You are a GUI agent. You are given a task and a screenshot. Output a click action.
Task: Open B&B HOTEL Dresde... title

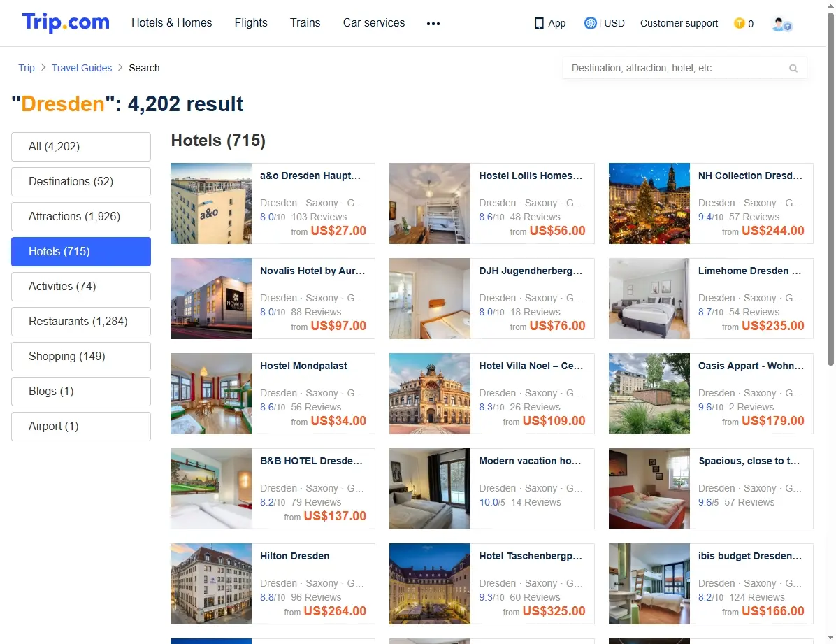[x=311, y=461]
